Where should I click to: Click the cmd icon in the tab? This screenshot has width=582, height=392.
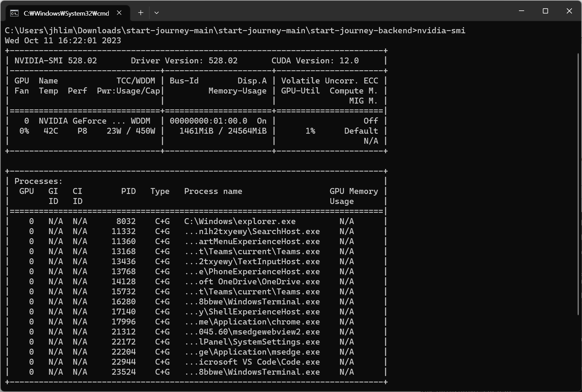[15, 13]
